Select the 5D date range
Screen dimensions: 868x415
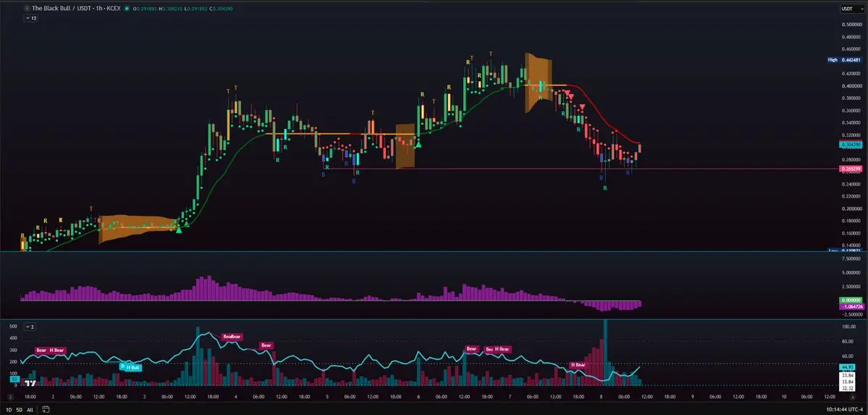[x=20, y=409]
